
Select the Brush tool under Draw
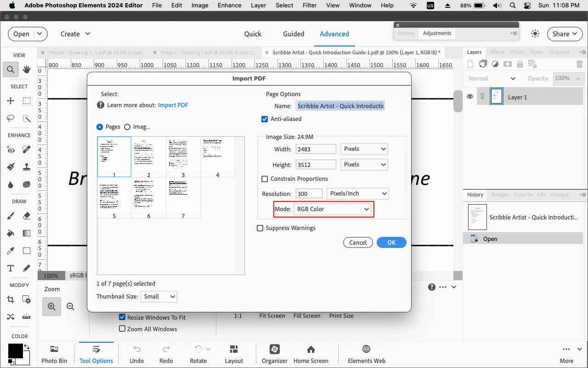[x=11, y=216]
